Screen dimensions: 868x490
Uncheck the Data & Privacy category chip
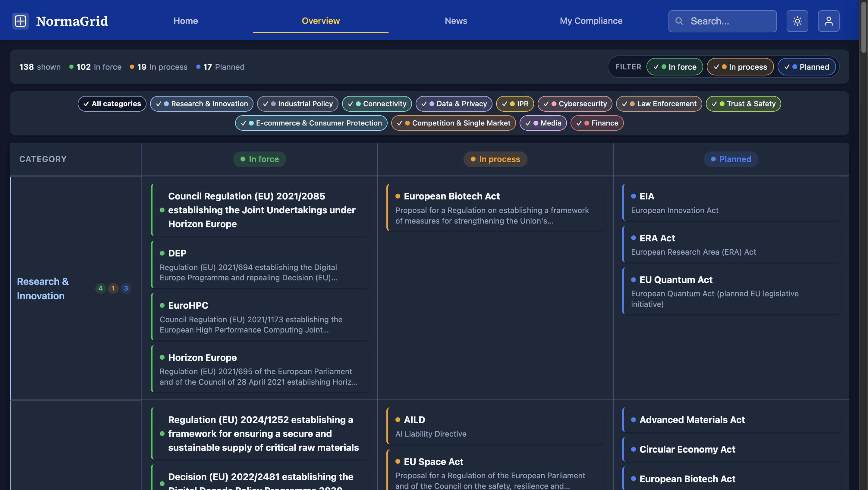454,104
